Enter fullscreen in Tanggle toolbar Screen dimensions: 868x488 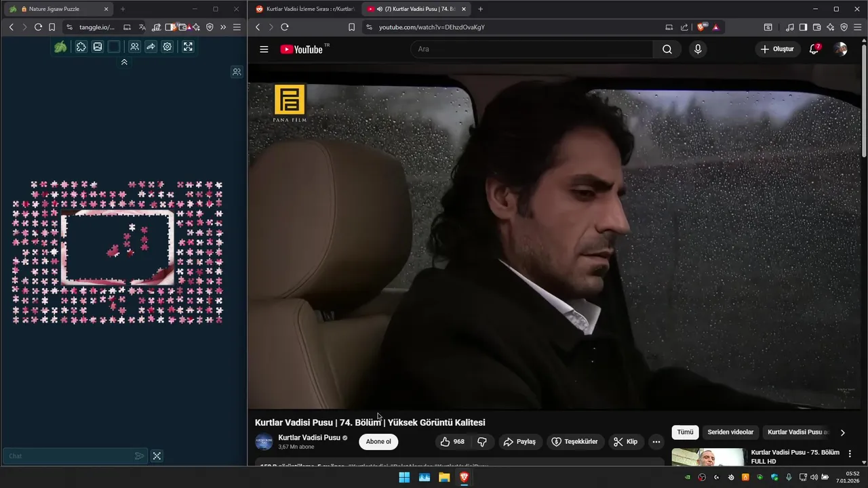pos(188,47)
